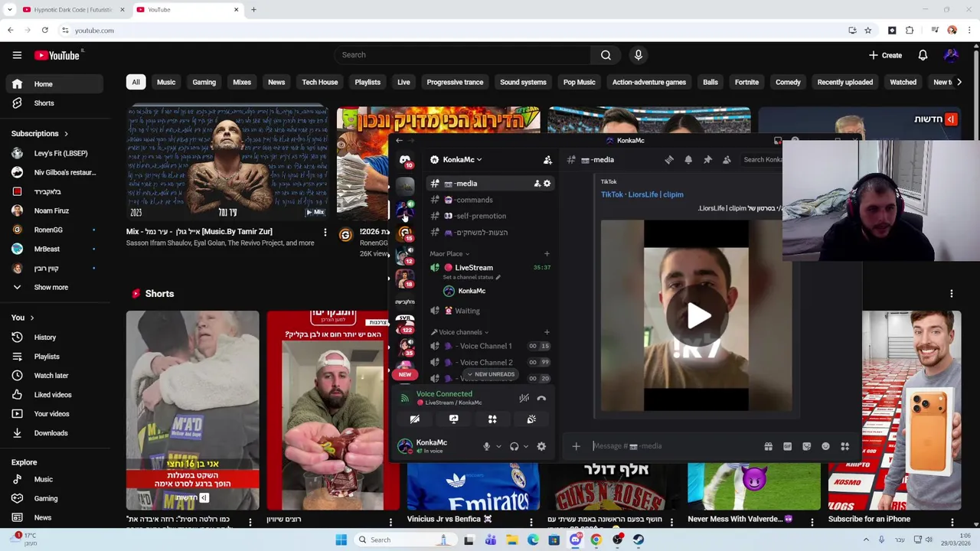Set a channel status under LiveStream
Image resolution: width=980 pixels, height=551 pixels.
click(472, 277)
